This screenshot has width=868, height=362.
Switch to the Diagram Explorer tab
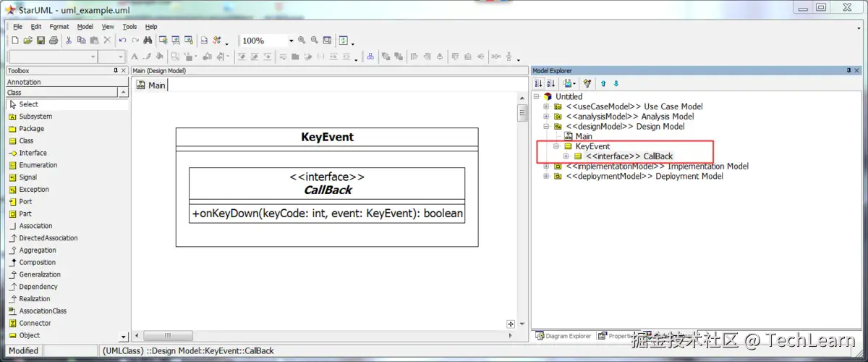pos(563,336)
